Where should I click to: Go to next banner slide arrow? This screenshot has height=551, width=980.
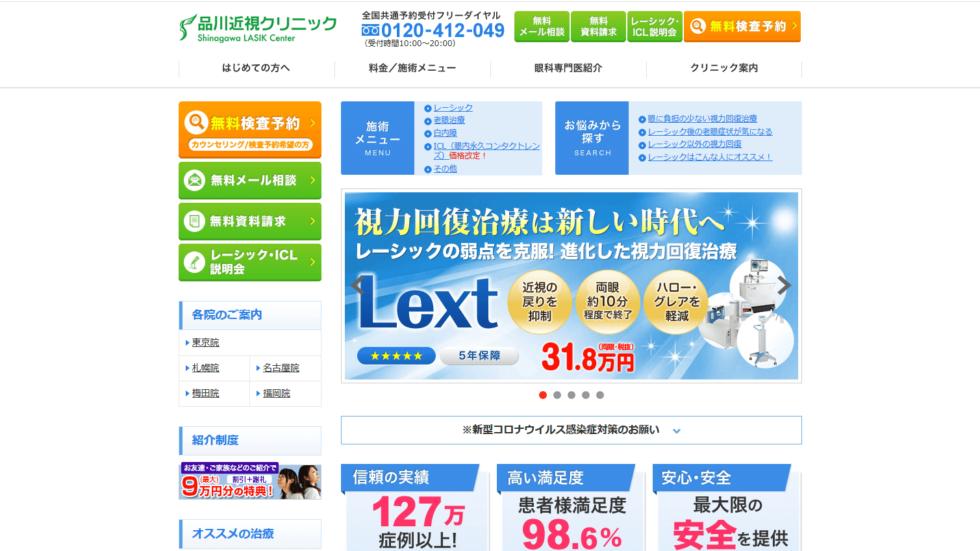coord(785,285)
